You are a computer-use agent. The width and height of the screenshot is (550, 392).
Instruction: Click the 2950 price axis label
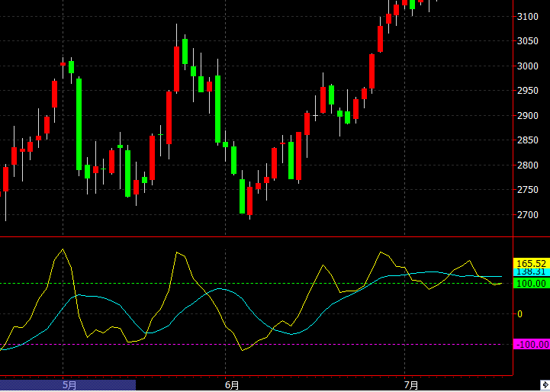(x=528, y=91)
